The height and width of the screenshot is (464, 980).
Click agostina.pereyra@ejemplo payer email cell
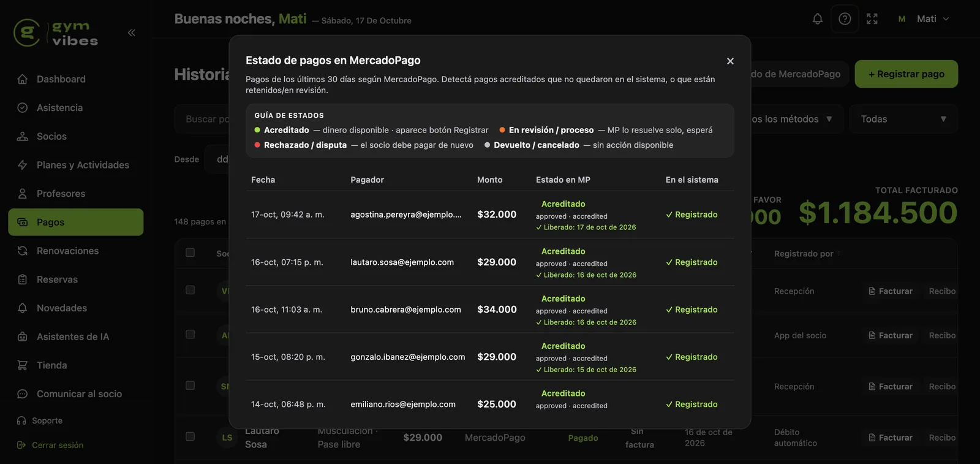tap(406, 215)
